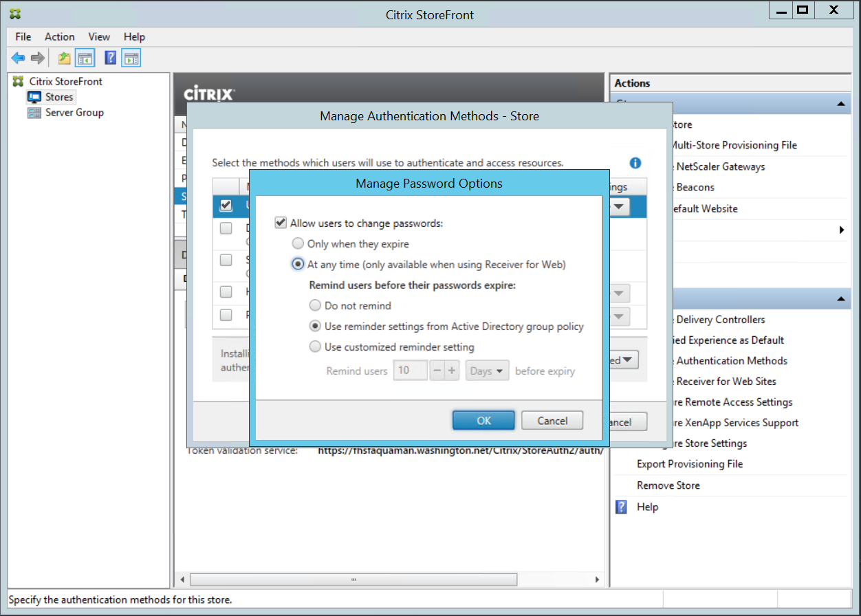The width and height of the screenshot is (861, 616).
Task: Open the View menu
Action: tap(99, 36)
